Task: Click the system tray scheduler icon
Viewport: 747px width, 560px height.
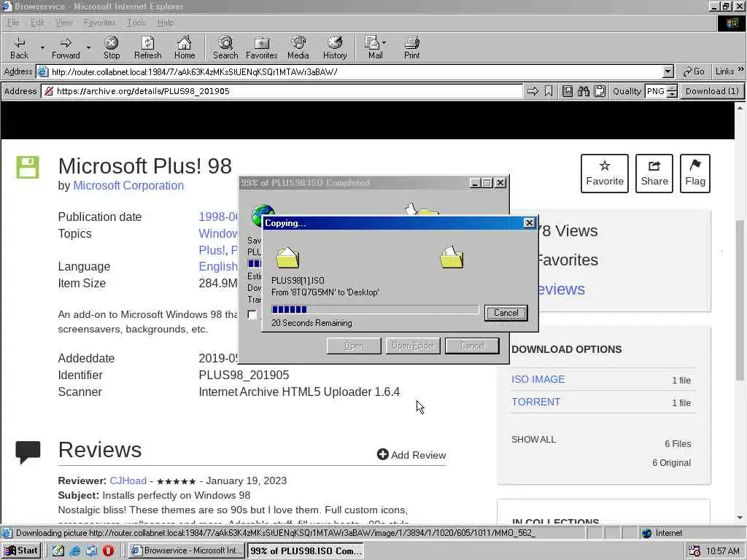Action: tap(694, 551)
